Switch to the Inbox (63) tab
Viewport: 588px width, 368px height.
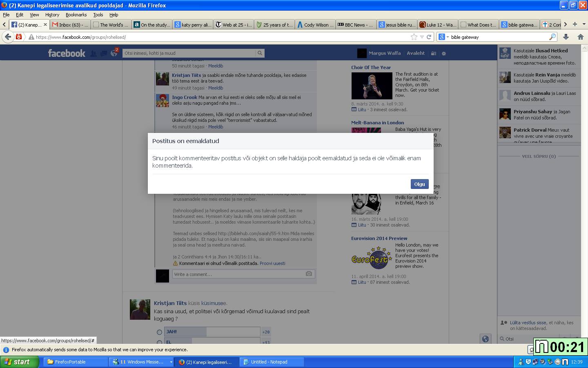70,25
